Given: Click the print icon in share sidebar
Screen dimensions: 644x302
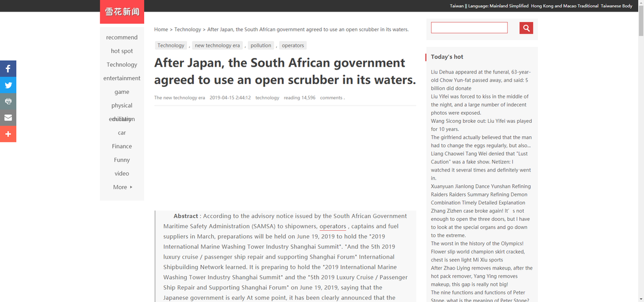Looking at the screenshot, I should (x=8, y=101).
